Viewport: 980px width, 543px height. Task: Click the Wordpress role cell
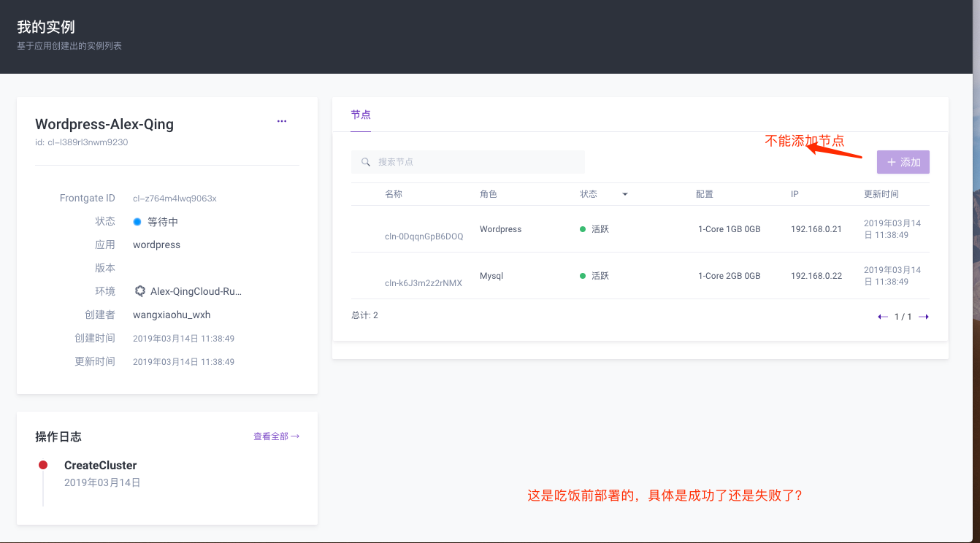click(500, 229)
